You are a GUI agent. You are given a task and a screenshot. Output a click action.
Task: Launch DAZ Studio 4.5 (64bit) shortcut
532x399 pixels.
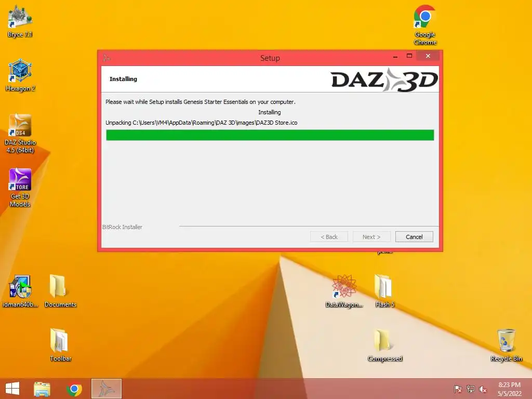20,134
